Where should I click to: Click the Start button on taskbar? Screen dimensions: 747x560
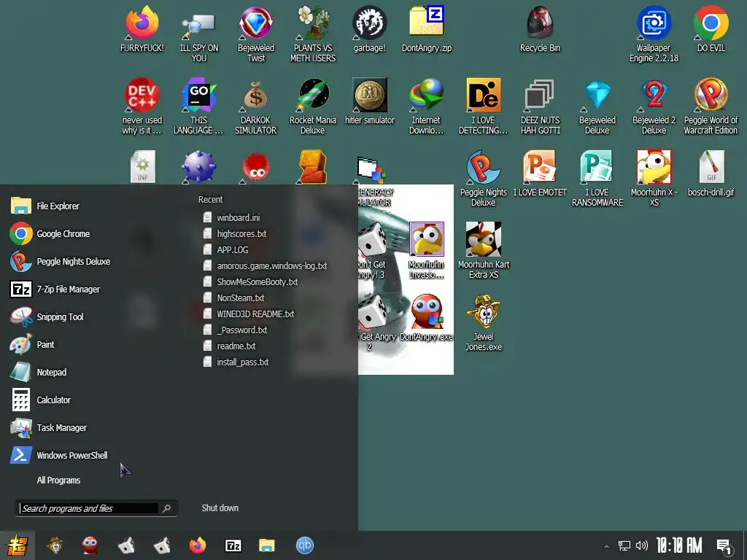pos(18,545)
